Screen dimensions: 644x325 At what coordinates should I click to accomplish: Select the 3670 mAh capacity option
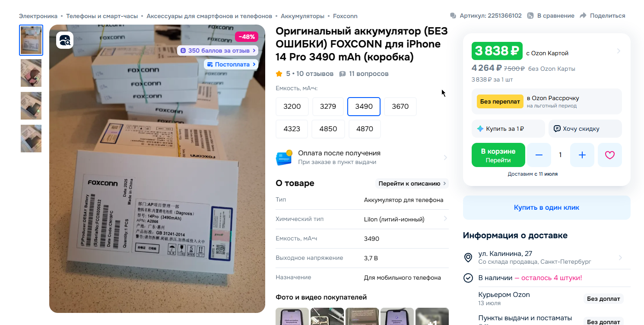click(400, 107)
